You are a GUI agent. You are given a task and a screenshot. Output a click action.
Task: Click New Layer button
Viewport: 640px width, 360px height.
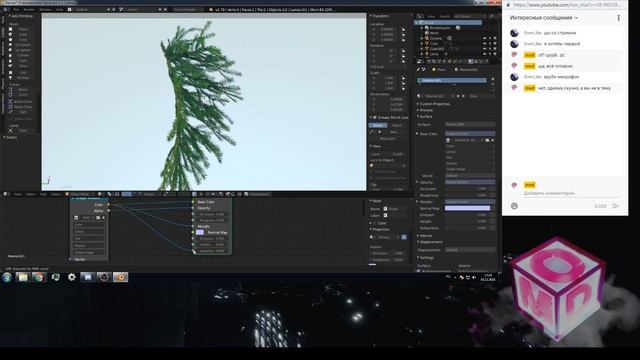tap(387, 139)
